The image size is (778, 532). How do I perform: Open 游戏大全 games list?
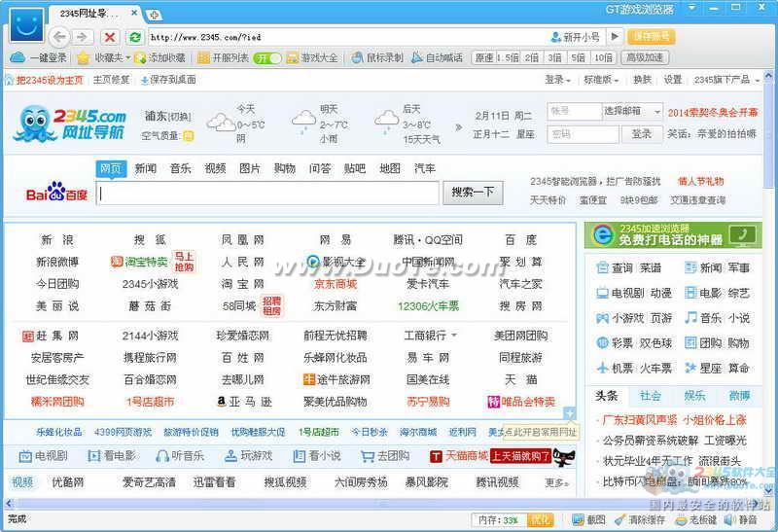(312, 58)
